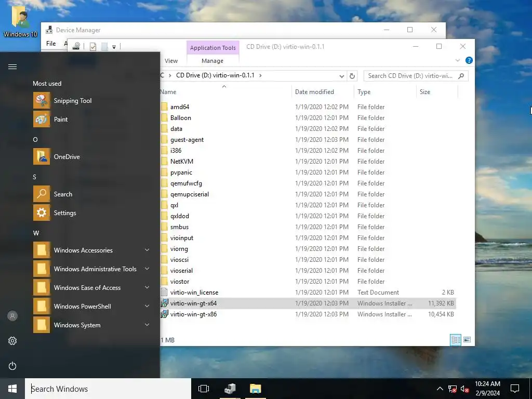
Task: Open the address bar history dropdown
Action: pyautogui.click(x=342, y=76)
